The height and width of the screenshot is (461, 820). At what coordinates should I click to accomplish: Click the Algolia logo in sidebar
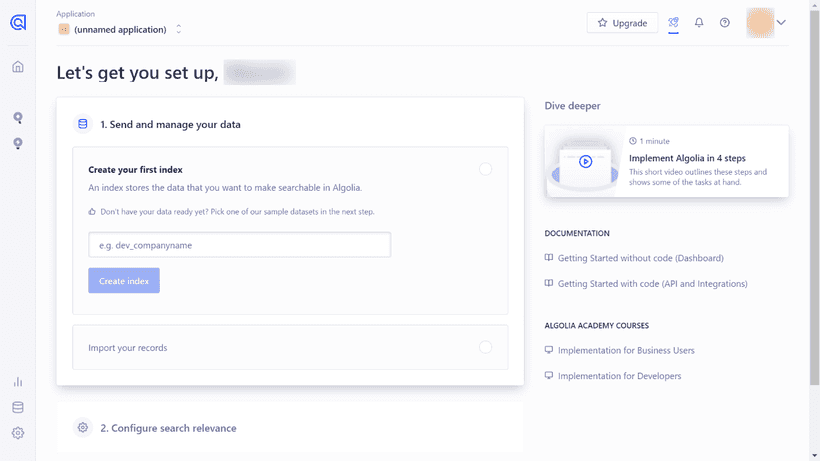[x=18, y=22]
